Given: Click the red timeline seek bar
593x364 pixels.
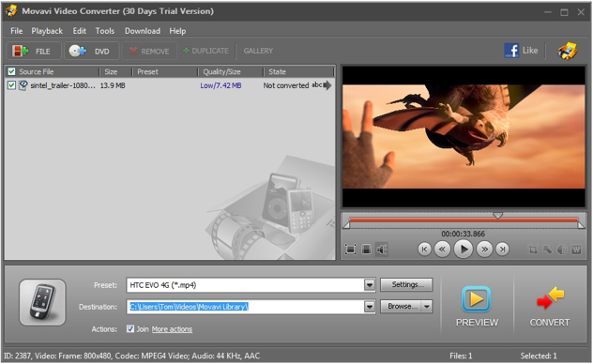Looking at the screenshot, I should (x=464, y=220).
